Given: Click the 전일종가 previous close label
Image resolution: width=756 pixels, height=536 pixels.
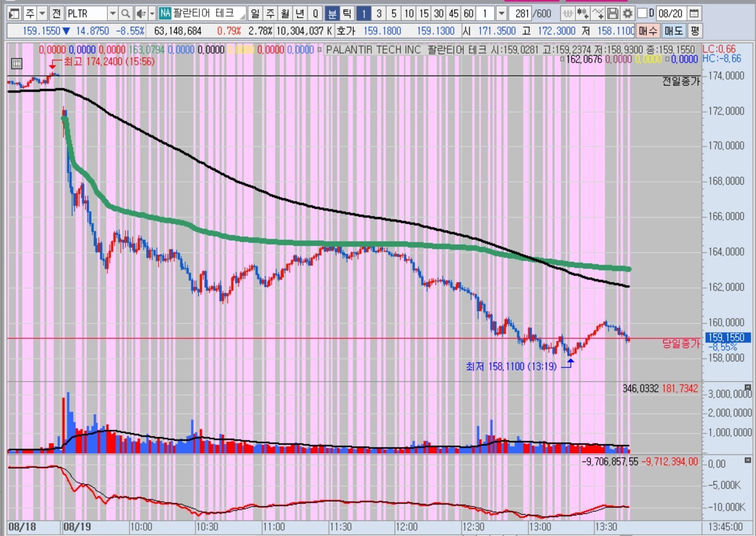Looking at the screenshot, I should [681, 81].
